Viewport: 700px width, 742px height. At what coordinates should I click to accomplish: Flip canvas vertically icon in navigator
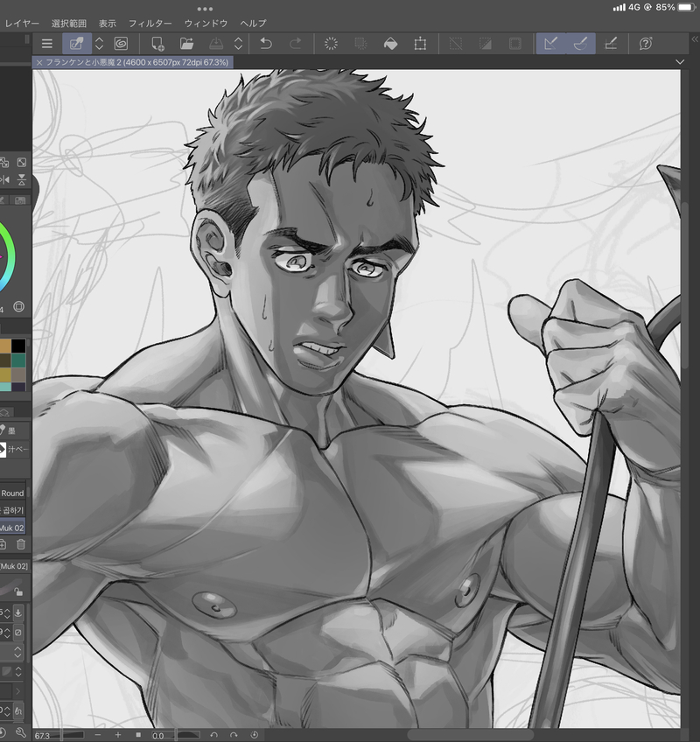(x=21, y=180)
